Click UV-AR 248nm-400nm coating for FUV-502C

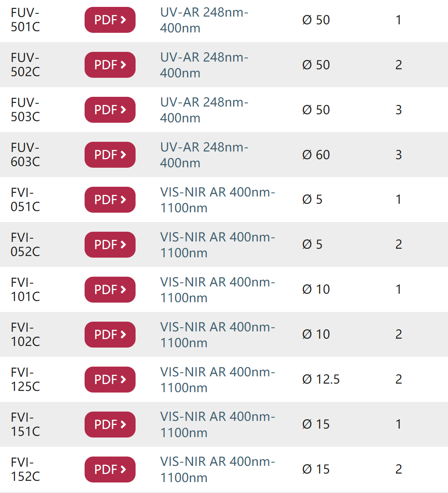click(x=204, y=65)
